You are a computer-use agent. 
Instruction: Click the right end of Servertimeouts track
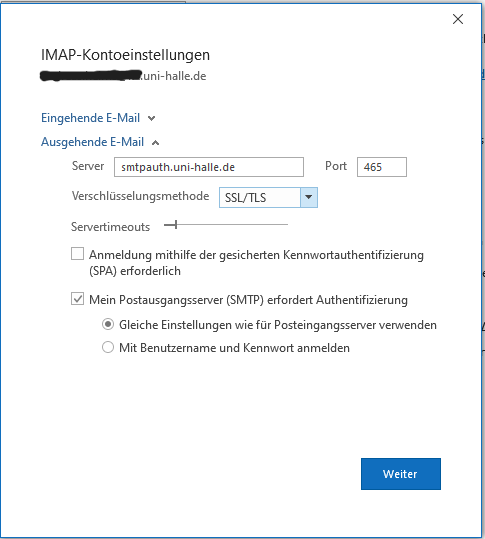(286, 225)
